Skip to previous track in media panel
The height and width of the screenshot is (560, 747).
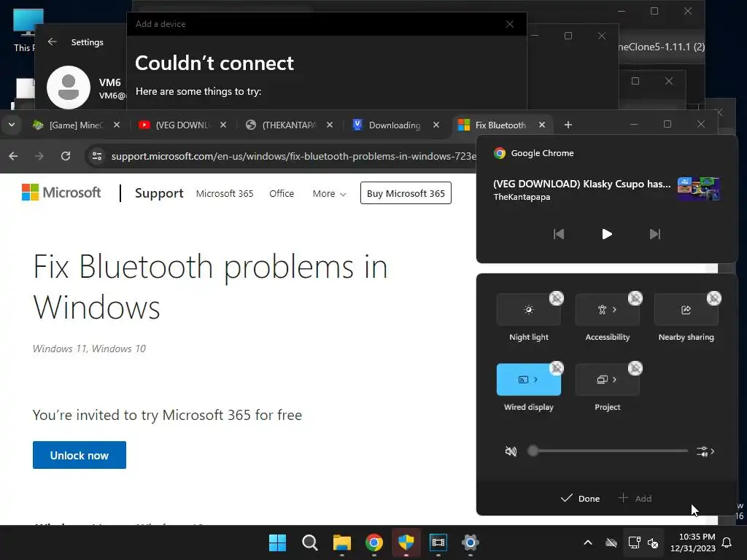coord(559,234)
